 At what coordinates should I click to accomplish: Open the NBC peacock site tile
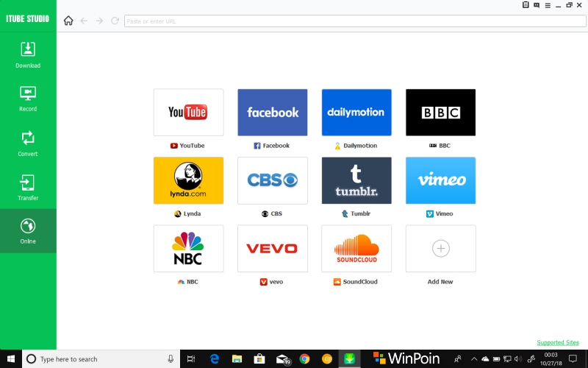tap(189, 249)
